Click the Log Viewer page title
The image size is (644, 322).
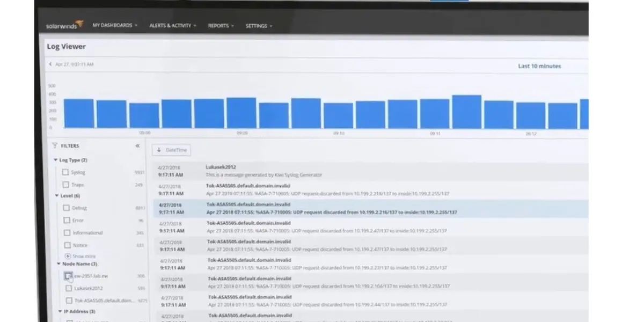(66, 47)
